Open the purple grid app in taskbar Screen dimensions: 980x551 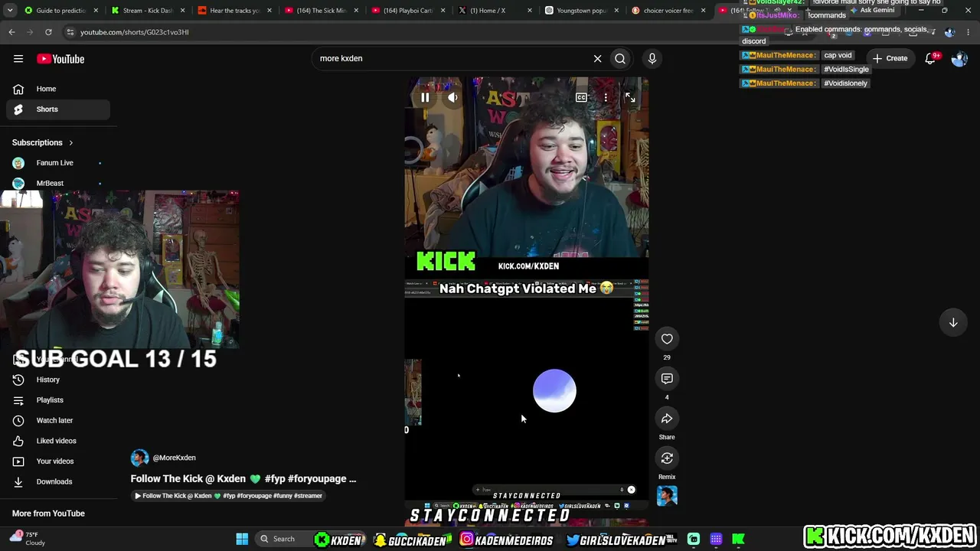[716, 540]
